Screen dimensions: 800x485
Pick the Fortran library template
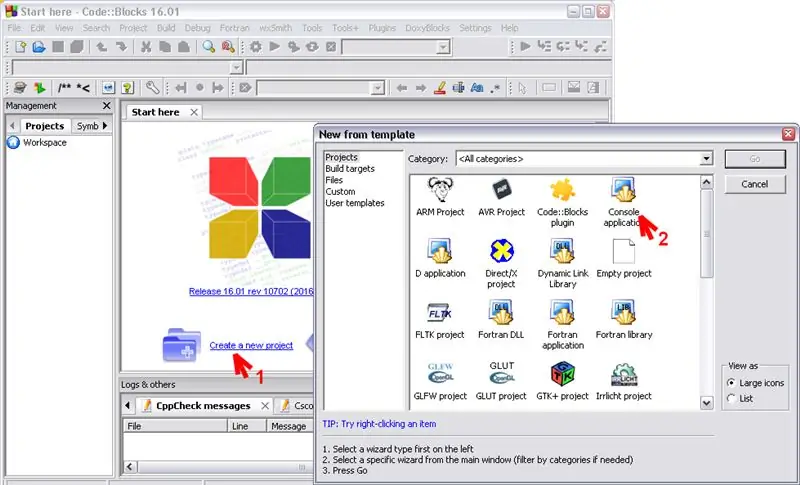(623, 320)
